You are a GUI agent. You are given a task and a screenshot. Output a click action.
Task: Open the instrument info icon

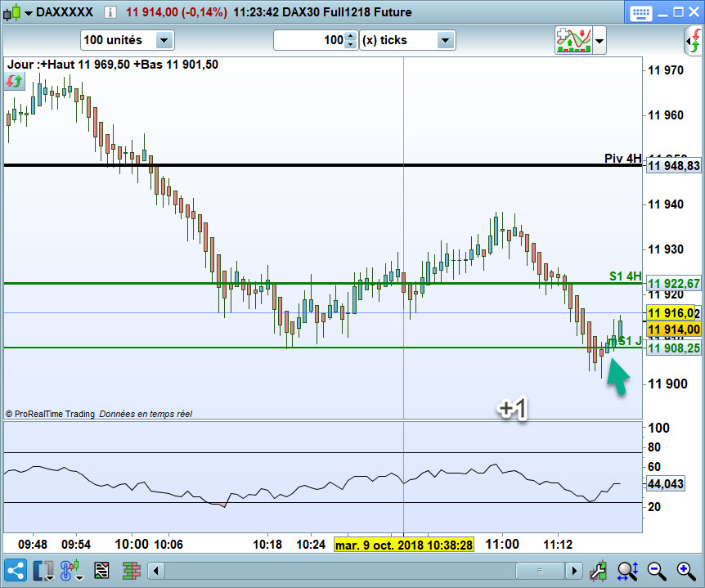[x=110, y=12]
